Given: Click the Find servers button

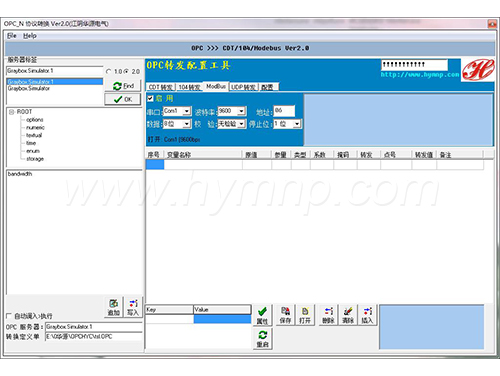Looking at the screenshot, I should (x=123, y=86).
